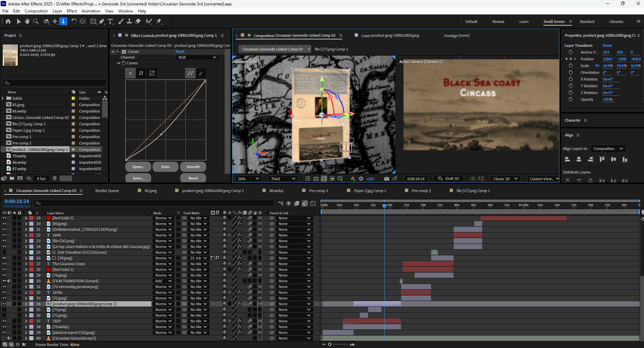Select the Eraser tool
This screenshot has height=348, width=644.
tap(138, 21)
